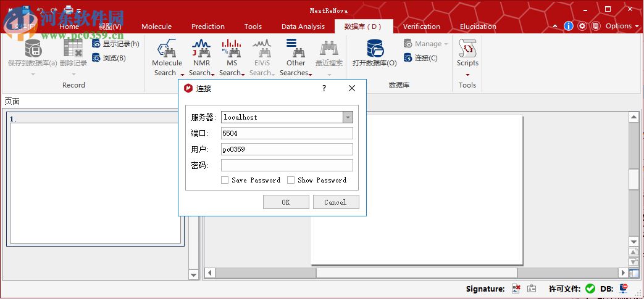The image size is (644, 299).
Task: Click Cancel in the 连接 dialog
Action: click(335, 202)
